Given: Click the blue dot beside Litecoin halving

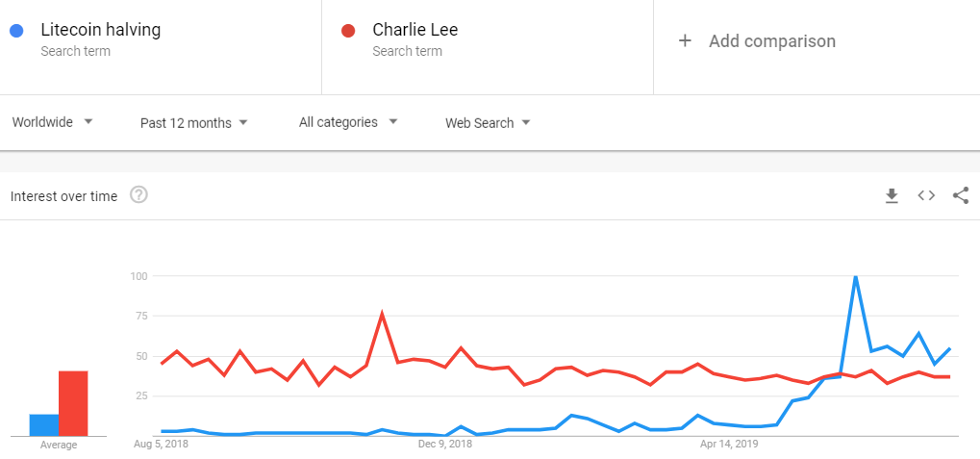Looking at the screenshot, I should pyautogui.click(x=16, y=31).
